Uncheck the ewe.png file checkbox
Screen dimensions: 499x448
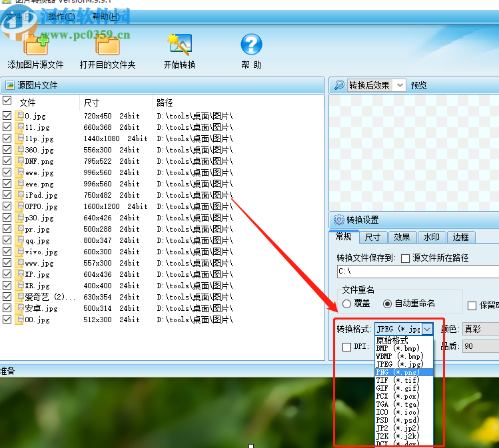(x=7, y=184)
